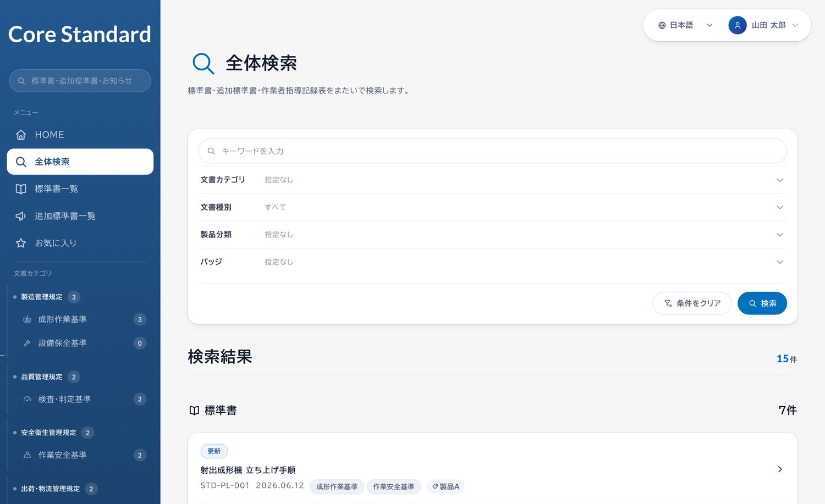Click the wrench icon beside 設備保全基準
The width and height of the screenshot is (825, 504).
click(27, 343)
